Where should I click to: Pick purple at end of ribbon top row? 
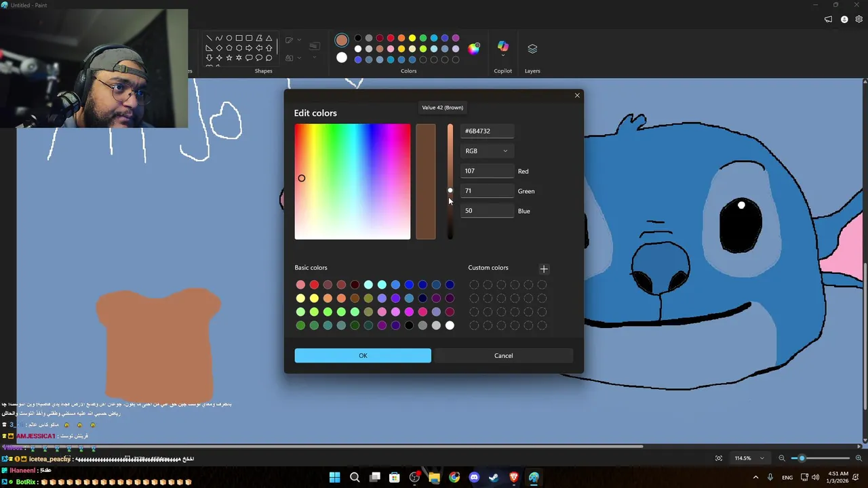[456, 38]
